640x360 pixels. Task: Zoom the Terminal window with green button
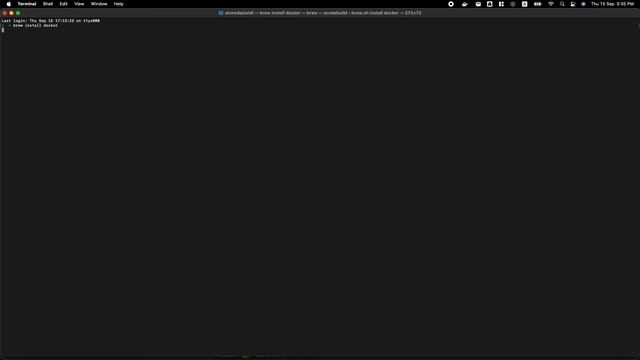tap(18, 13)
